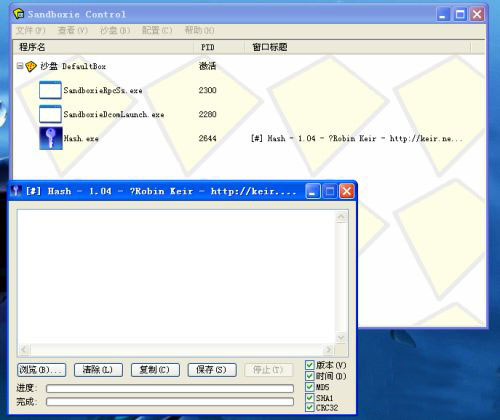Open the 沙盘(B) menu
Viewport: 500px width, 420px height.
[115, 30]
